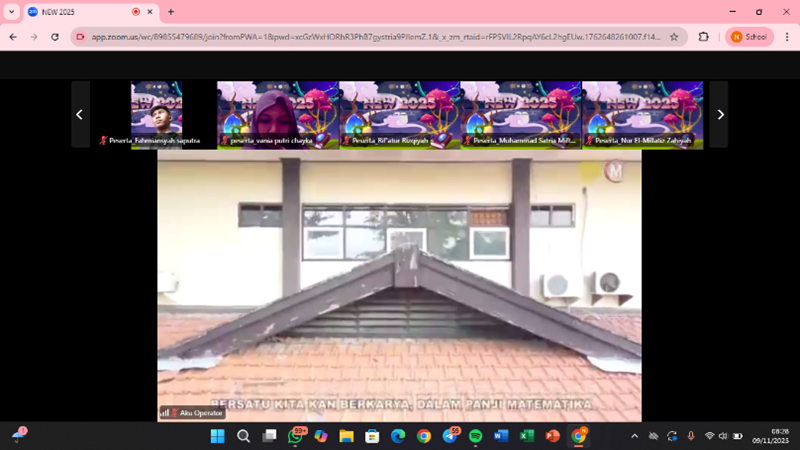
Task: Expand hidden system tray icons
Action: point(634,436)
